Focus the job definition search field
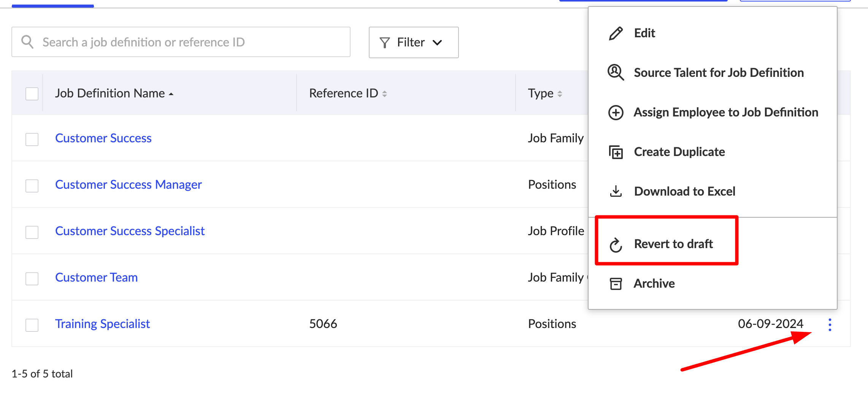The height and width of the screenshot is (395, 868). click(x=181, y=42)
